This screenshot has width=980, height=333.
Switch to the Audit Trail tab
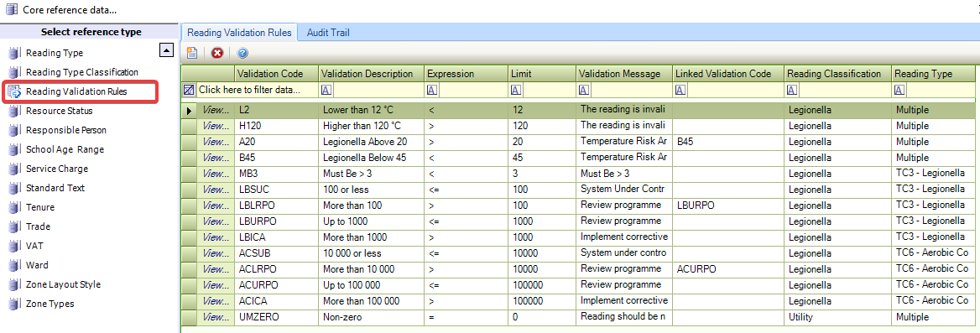coord(328,33)
